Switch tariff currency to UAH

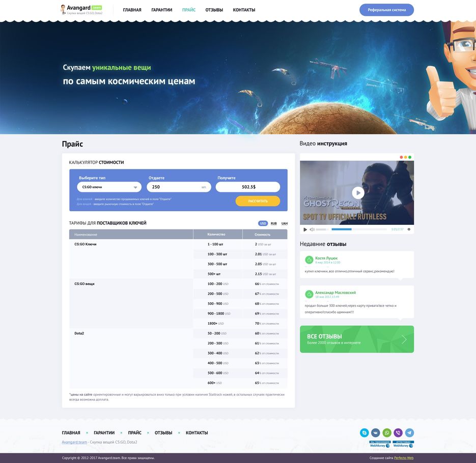285,223
